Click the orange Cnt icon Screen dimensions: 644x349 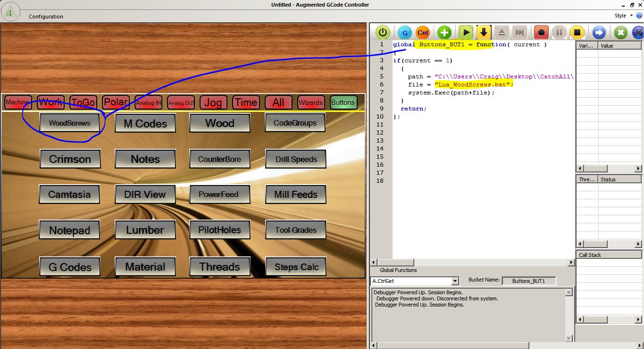click(x=423, y=33)
